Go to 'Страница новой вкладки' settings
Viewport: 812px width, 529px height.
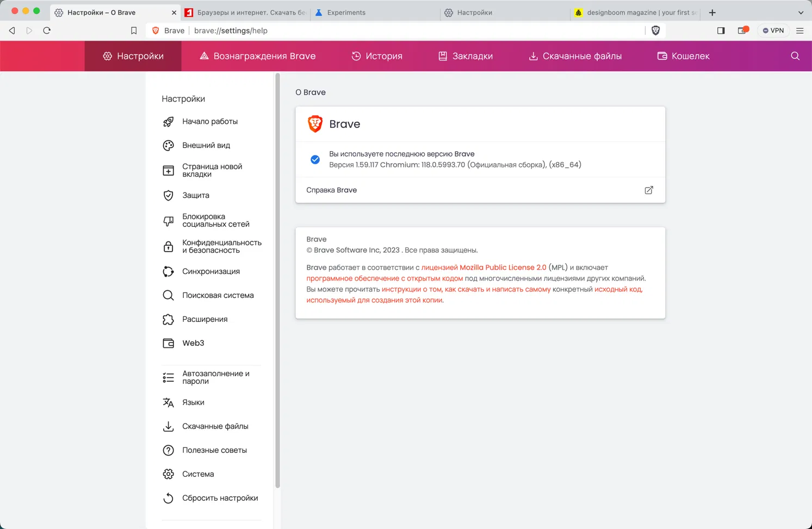[x=212, y=171]
